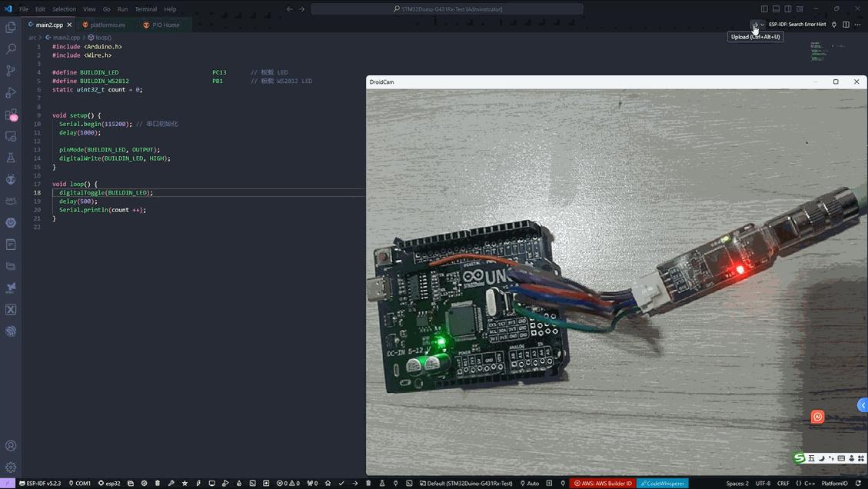868x489 pixels.
Task: Open project environment switcher Default (STM32Duino-G431Rx-Test)
Action: click(465, 484)
